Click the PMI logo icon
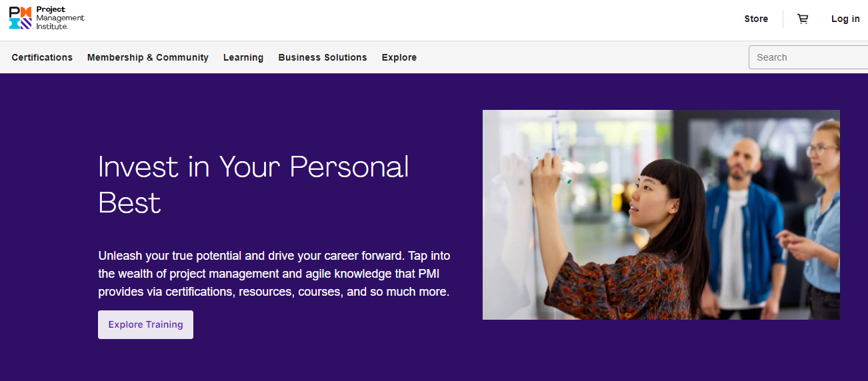This screenshot has height=381, width=868. click(x=20, y=18)
